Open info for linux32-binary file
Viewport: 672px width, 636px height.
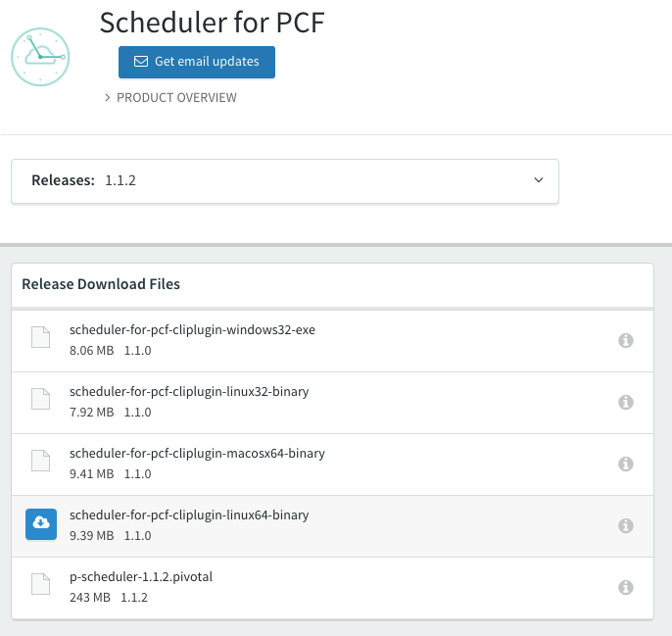pyautogui.click(x=626, y=402)
